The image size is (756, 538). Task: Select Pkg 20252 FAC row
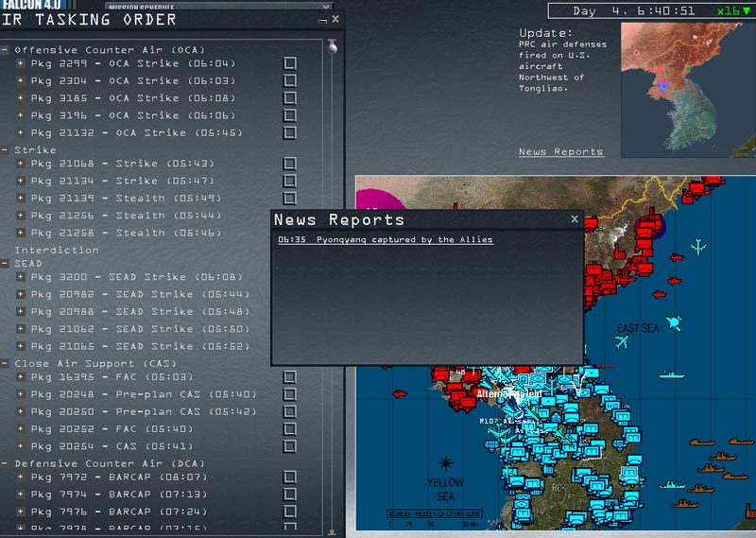coord(112,429)
